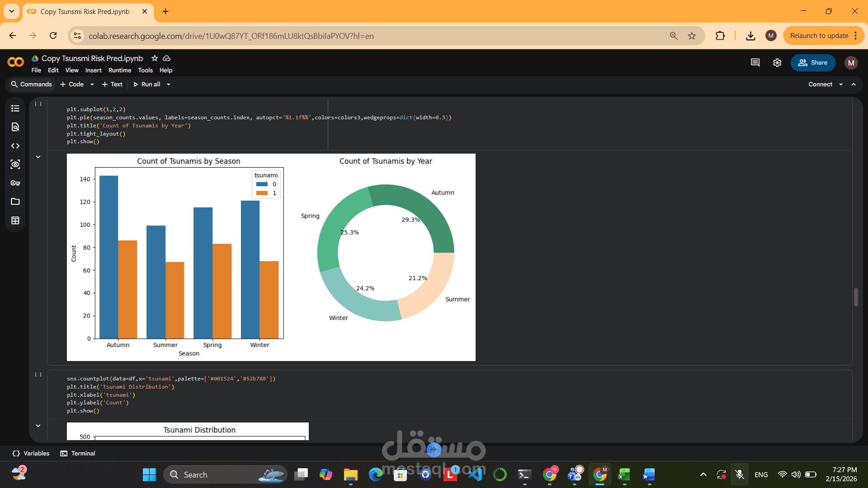Open the Tools menu
The height and width of the screenshot is (488, 868).
(145, 70)
